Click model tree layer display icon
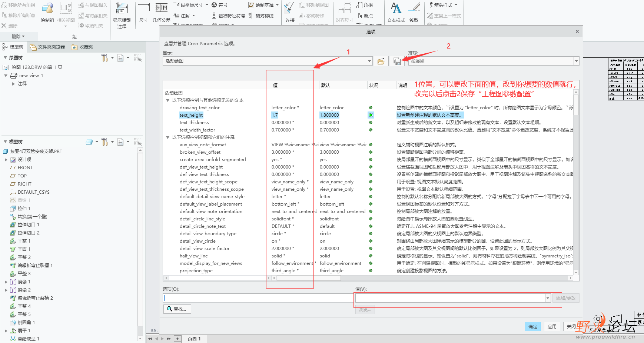The width and height of the screenshot is (644, 343). [89, 142]
